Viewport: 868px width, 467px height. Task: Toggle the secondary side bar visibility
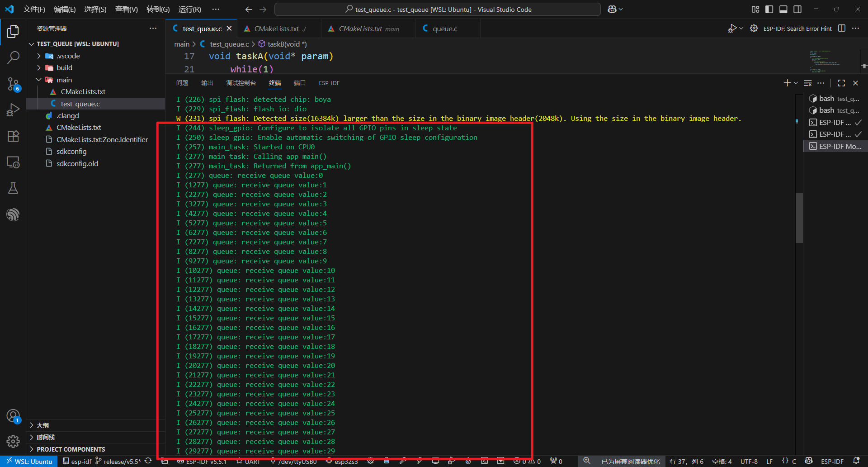797,9
